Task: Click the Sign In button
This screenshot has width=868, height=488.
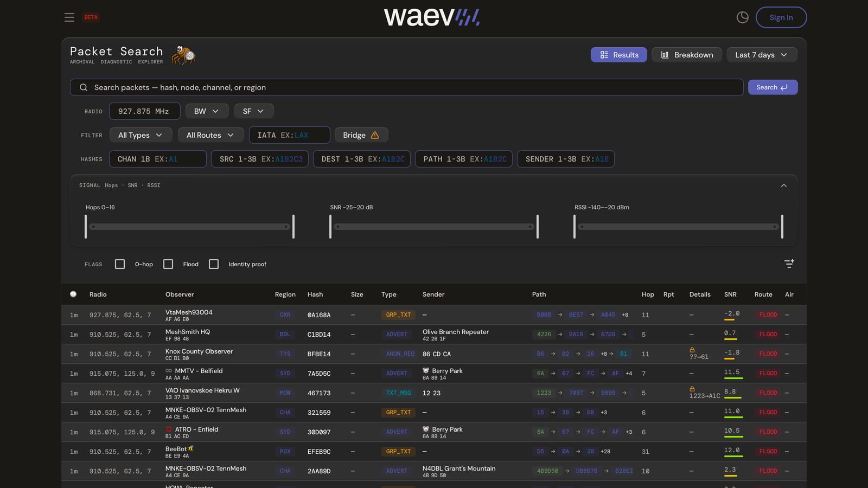Action: (781, 17)
